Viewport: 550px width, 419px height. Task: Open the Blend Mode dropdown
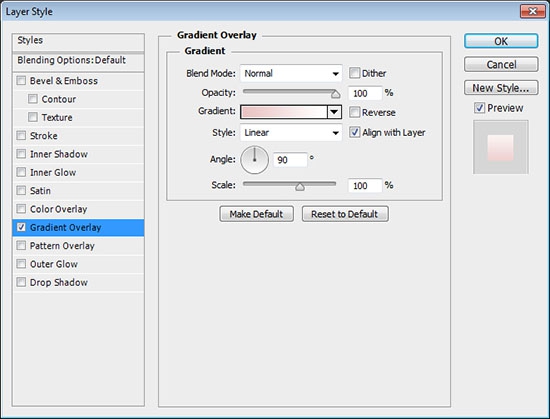point(291,73)
